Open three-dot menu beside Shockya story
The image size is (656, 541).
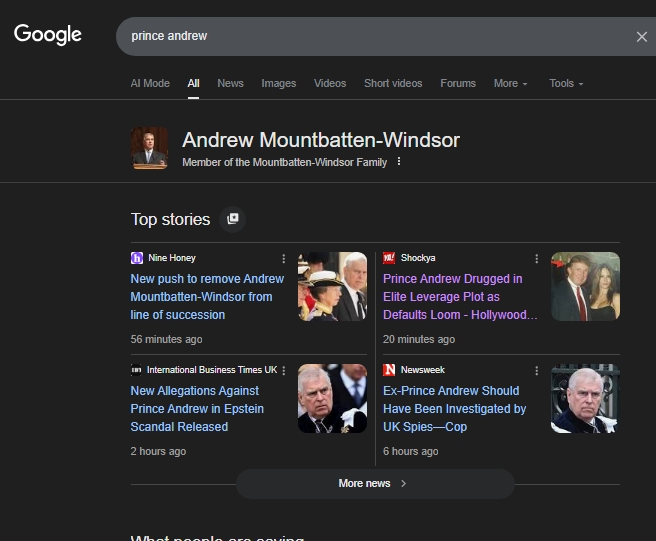coord(537,259)
